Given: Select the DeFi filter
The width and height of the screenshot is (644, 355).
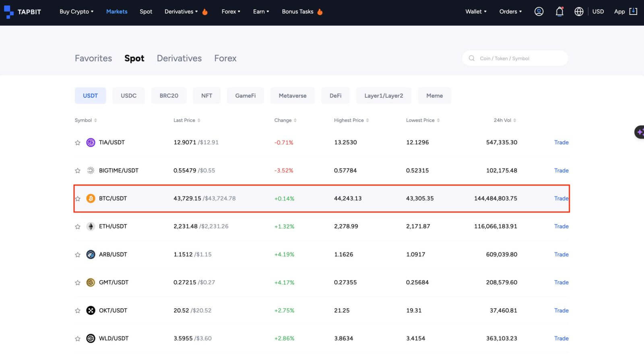Looking at the screenshot, I should 336,96.
